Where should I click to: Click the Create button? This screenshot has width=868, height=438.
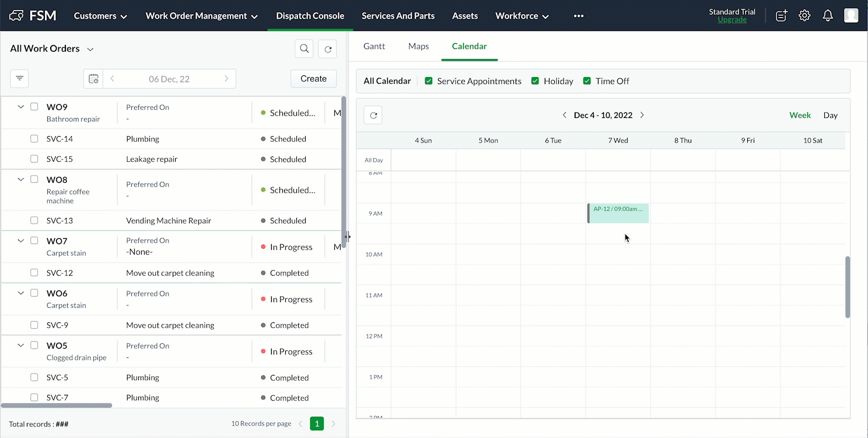click(313, 79)
